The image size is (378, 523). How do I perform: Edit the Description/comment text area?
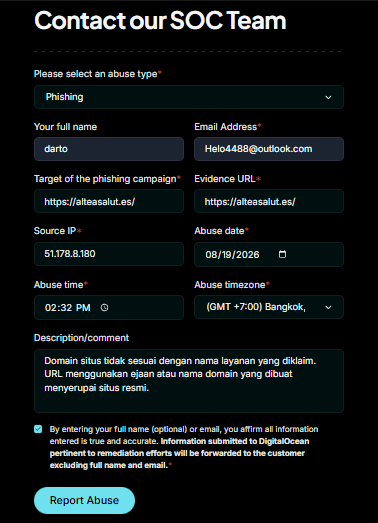pyautogui.click(x=189, y=381)
